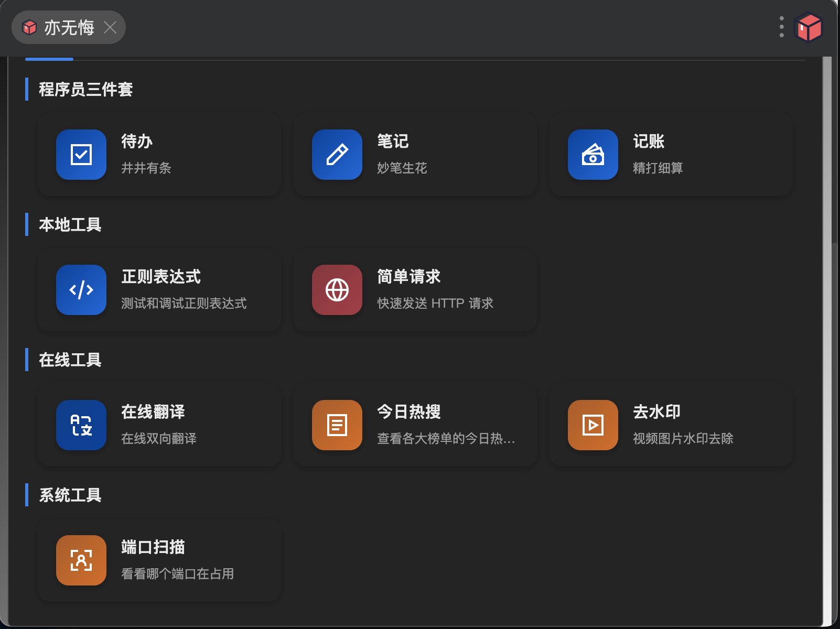Click the 查看各大榜单的今日热… description
840x629 pixels.
[446, 439]
